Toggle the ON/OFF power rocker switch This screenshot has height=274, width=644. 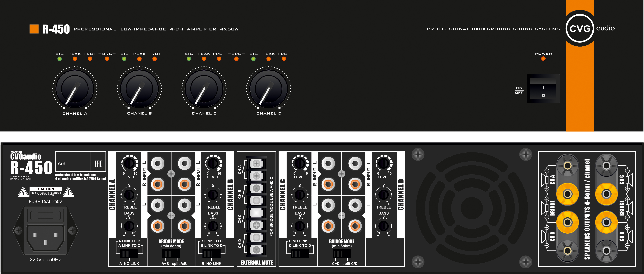(543, 89)
